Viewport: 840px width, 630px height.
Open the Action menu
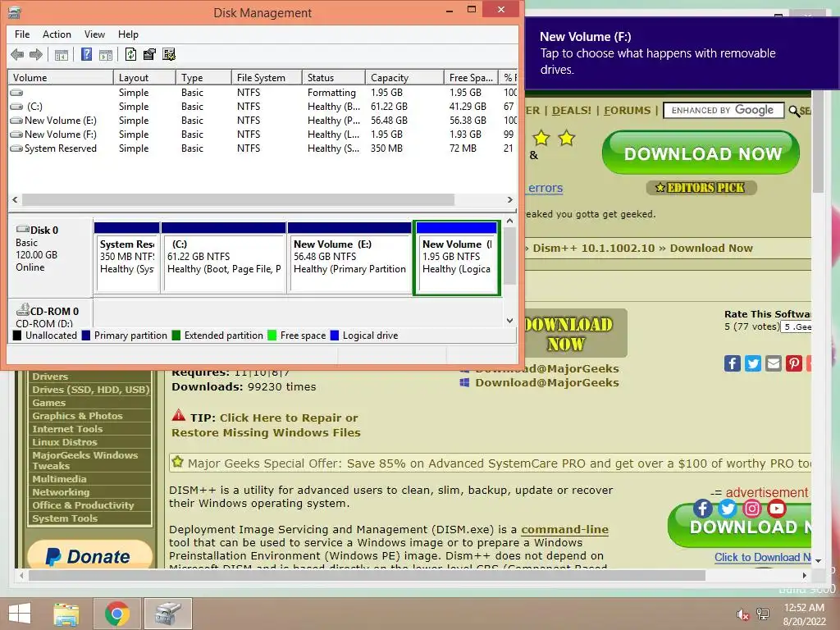coord(57,34)
